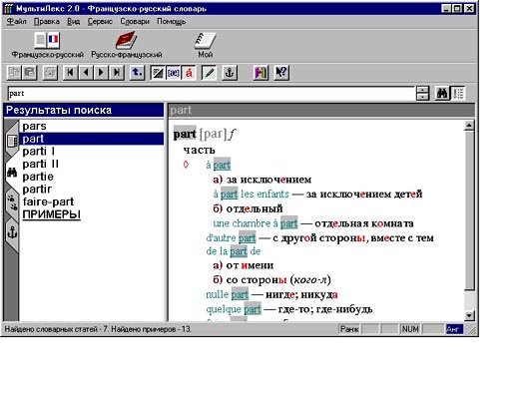Click the anchor bookmark toolbar icon

[230, 73]
